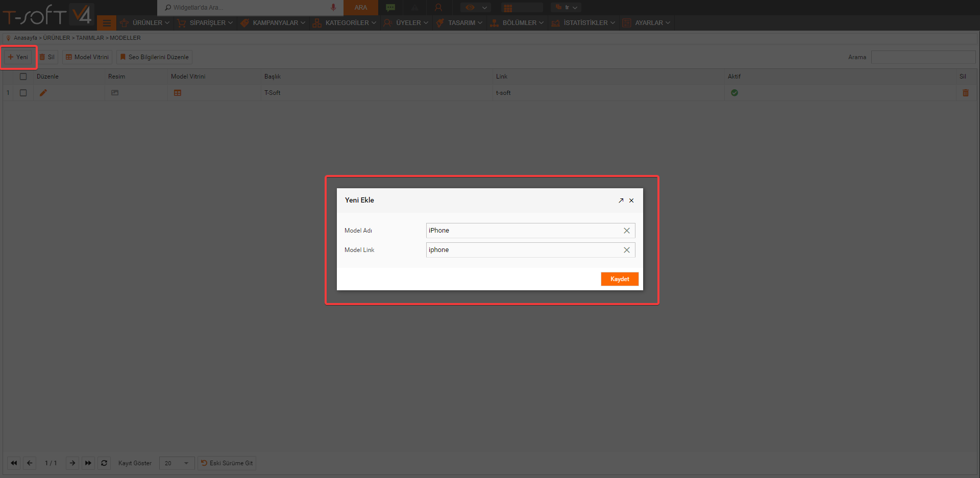Go to last page with fast-forward icon
980x478 pixels.
88,463
